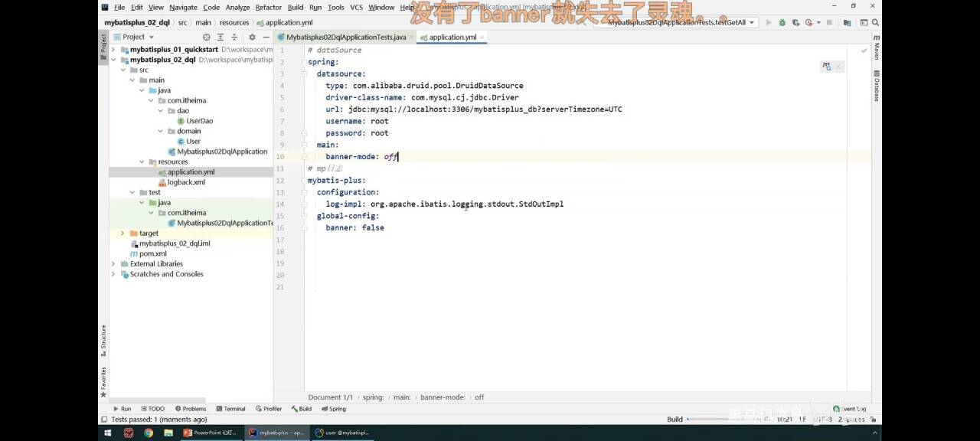Hide the Project tool window
The image size is (980, 441).
pos(266,37)
